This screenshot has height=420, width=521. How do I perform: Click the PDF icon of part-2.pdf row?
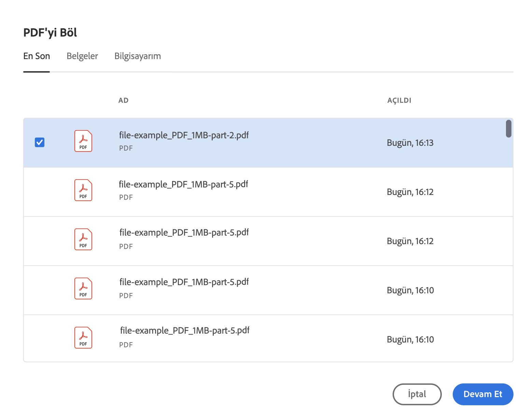click(x=83, y=141)
